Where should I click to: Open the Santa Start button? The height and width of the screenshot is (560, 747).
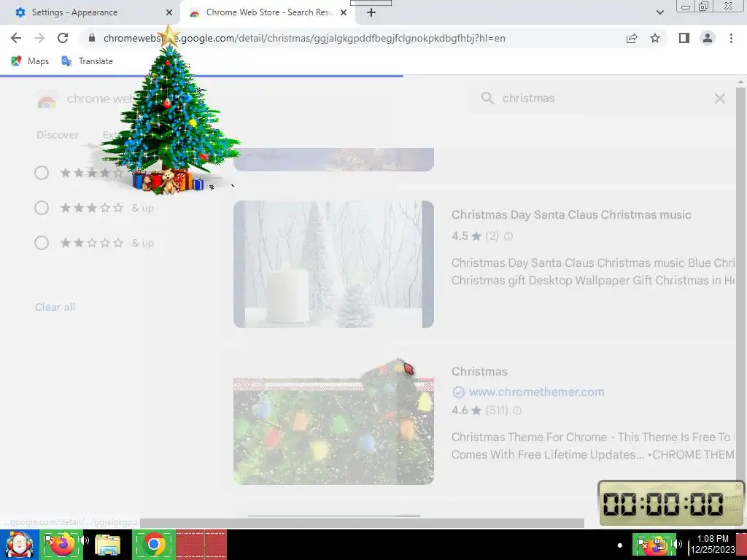point(20,545)
